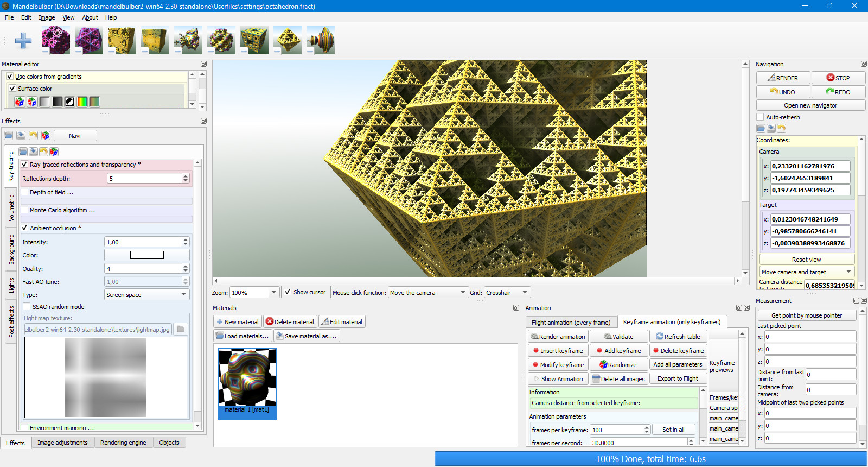
Task: Click the folder icon next to Navi
Action: (x=9, y=136)
